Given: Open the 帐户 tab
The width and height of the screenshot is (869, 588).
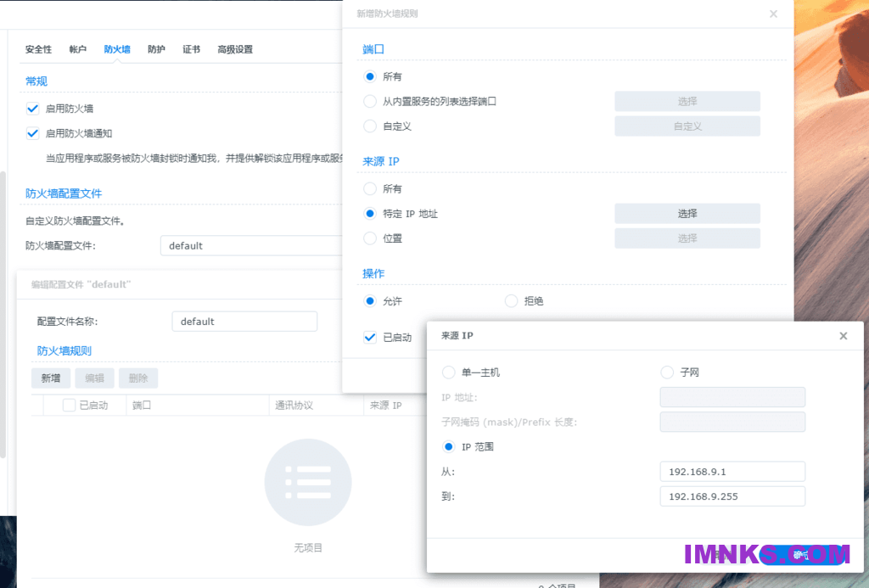Looking at the screenshot, I should coord(77,49).
